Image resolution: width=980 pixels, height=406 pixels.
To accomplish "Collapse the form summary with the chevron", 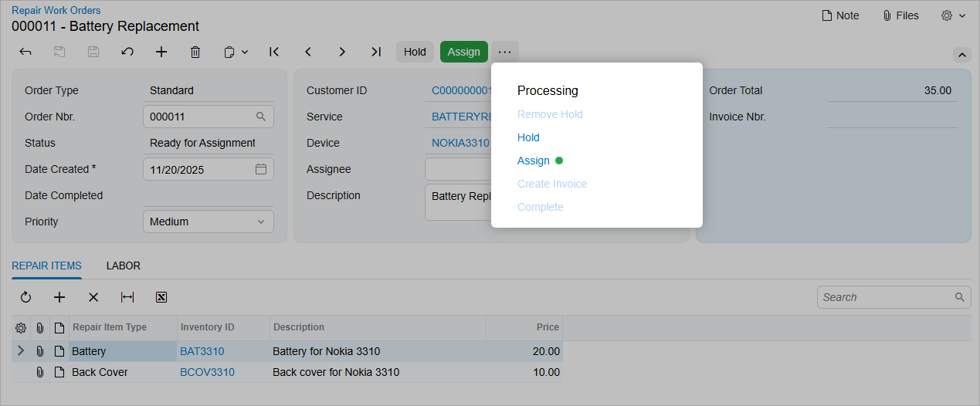I will pos(961,55).
